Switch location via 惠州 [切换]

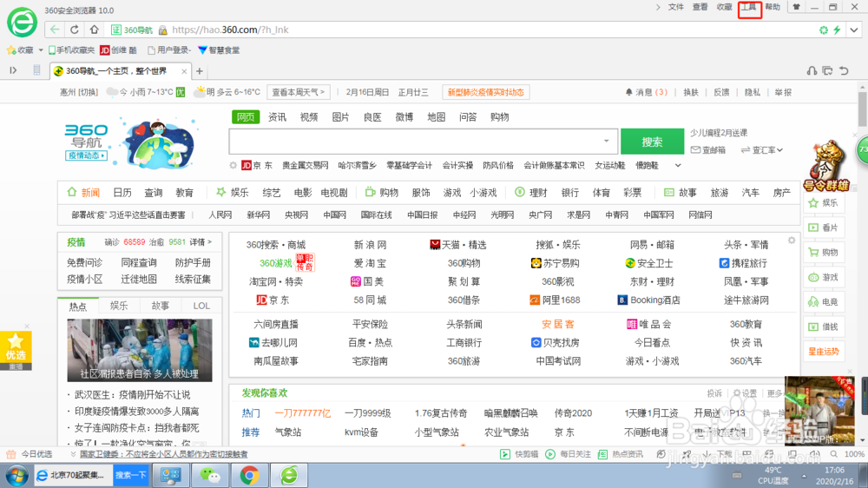[79, 93]
